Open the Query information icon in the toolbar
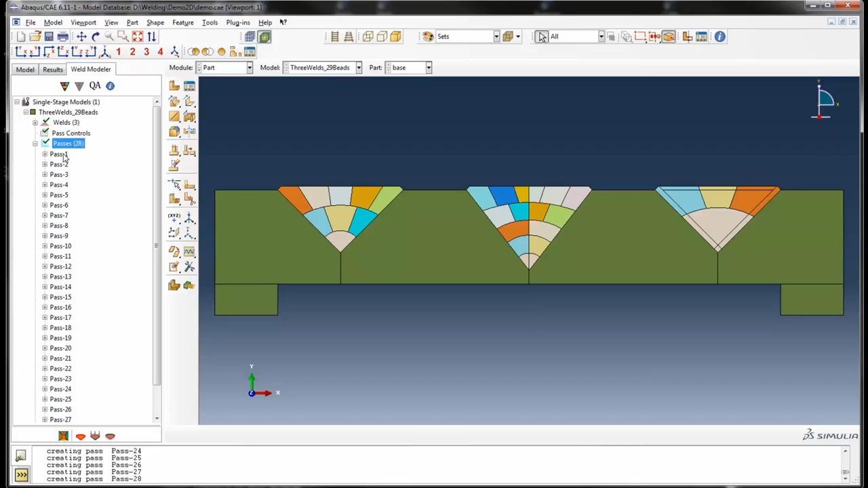Viewport: 868px width, 488px height. 719,37
